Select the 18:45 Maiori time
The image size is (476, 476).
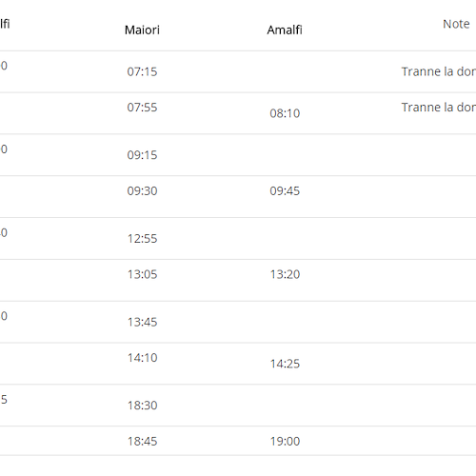[x=142, y=441]
